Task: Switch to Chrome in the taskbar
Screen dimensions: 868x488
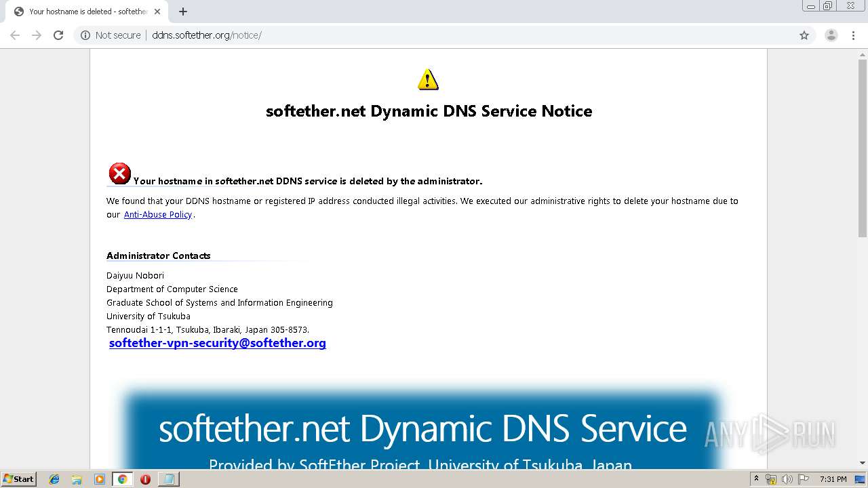Action: point(122,479)
